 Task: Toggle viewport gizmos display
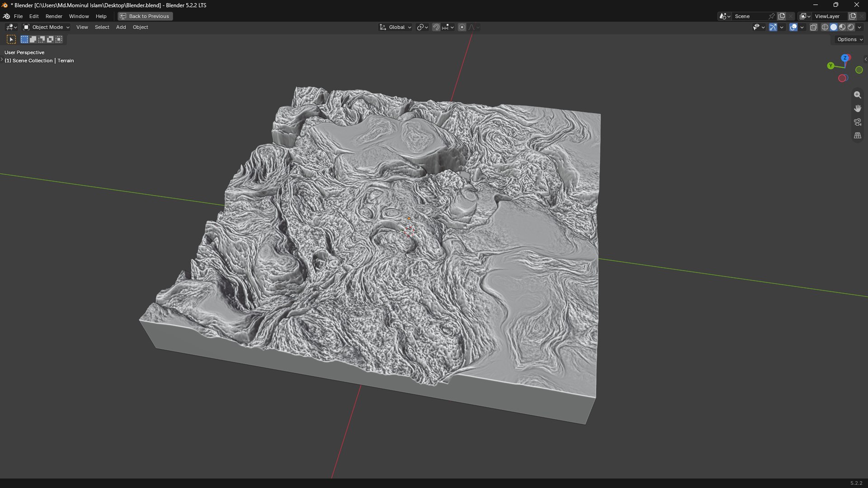click(773, 28)
